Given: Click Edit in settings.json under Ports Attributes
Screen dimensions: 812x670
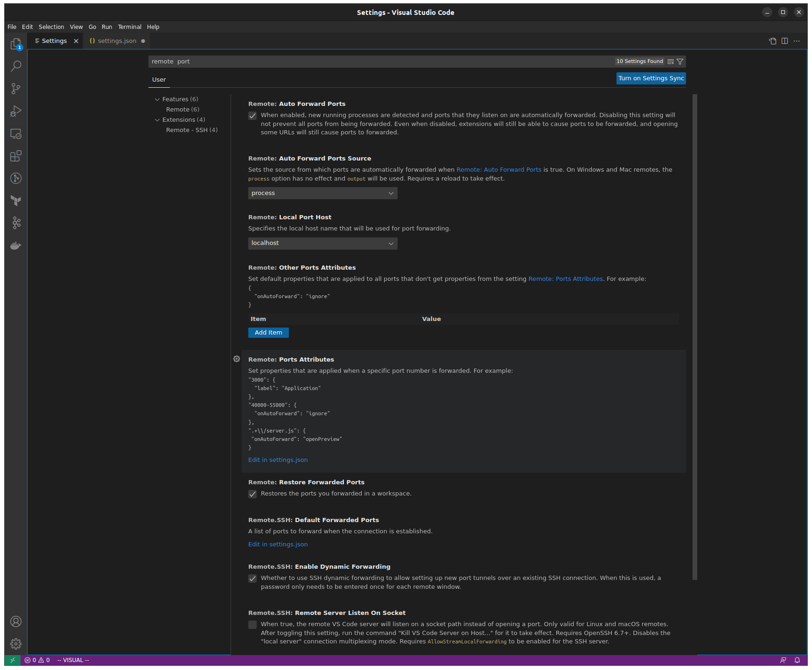Looking at the screenshot, I should (x=278, y=460).
